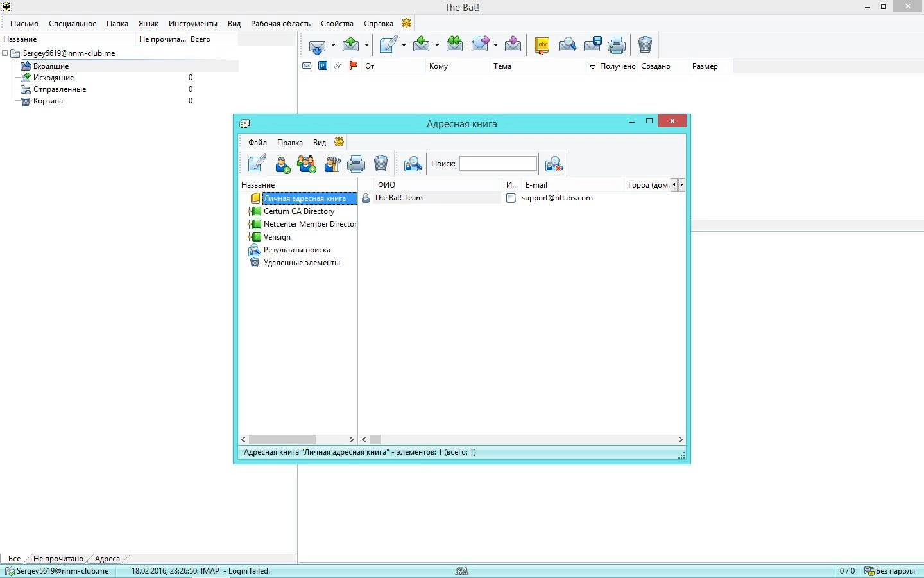
Task: Open dropdown arrow beside reply button
Action: click(x=437, y=45)
